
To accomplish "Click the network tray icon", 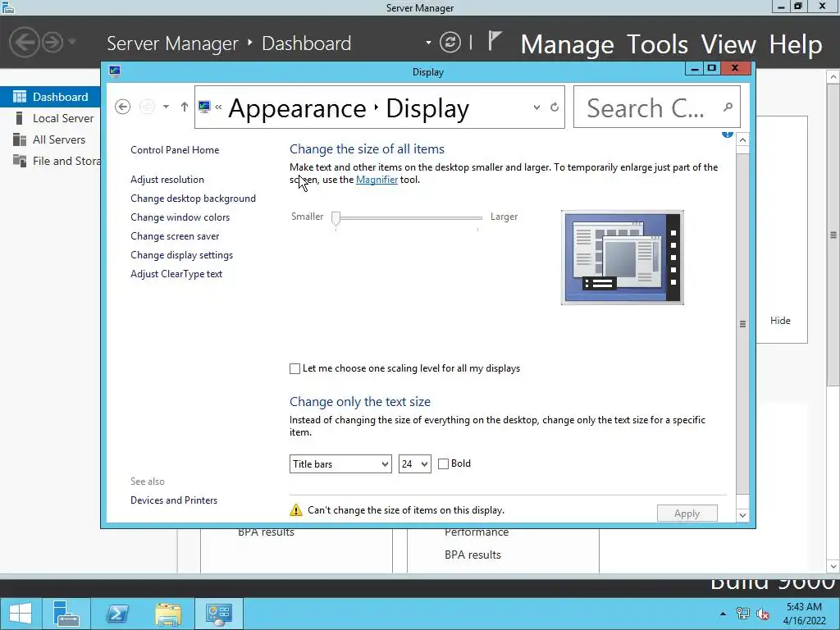I will (x=743, y=614).
